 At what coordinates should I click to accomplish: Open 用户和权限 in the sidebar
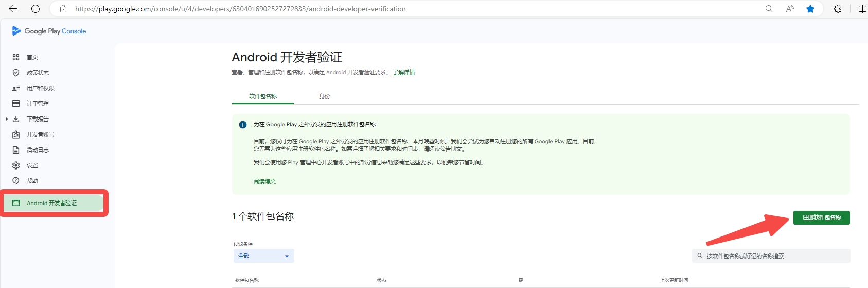click(41, 88)
